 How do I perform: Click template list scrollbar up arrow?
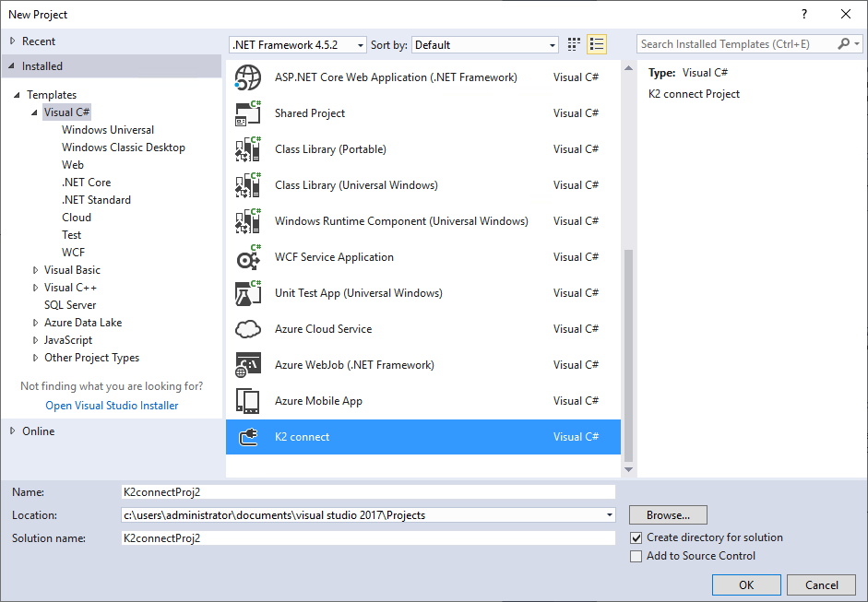point(628,68)
